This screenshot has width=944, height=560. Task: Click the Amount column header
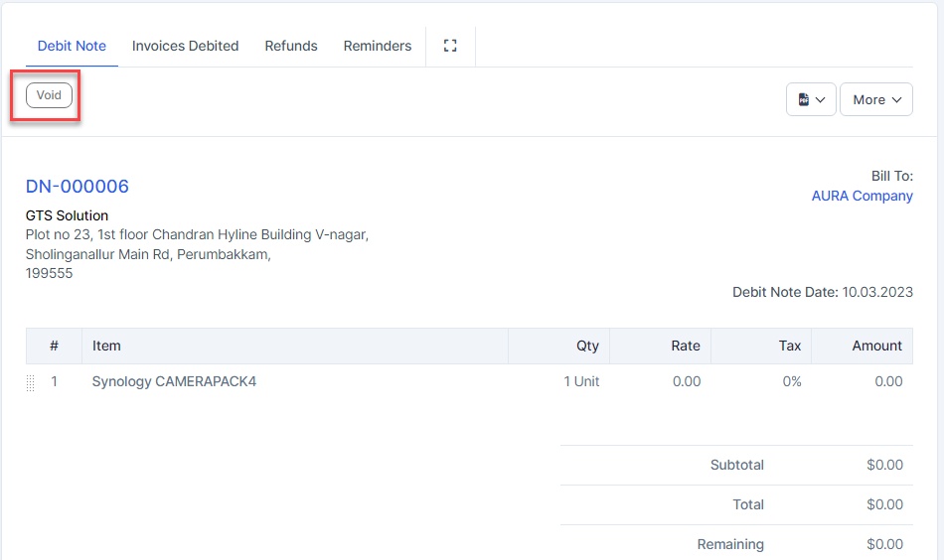876,346
